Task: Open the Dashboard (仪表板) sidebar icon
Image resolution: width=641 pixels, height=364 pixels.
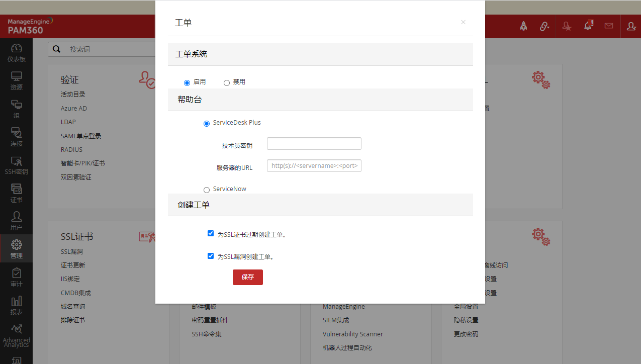Action: click(x=16, y=52)
